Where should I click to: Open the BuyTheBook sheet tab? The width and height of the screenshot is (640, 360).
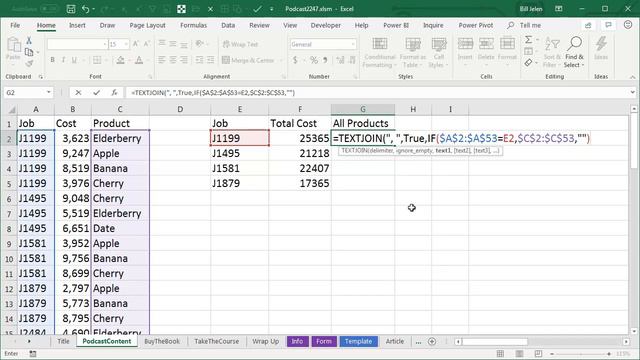[x=162, y=341]
